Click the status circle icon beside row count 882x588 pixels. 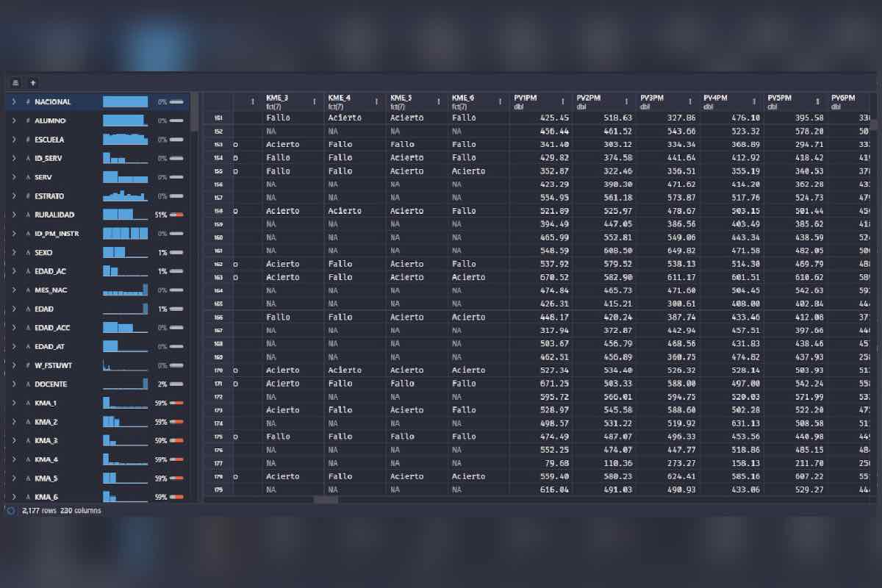coord(11,510)
